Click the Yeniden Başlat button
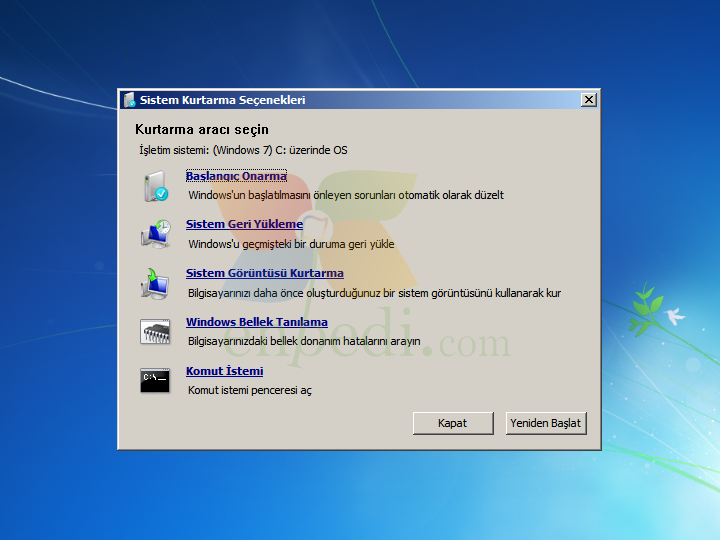 [x=546, y=423]
